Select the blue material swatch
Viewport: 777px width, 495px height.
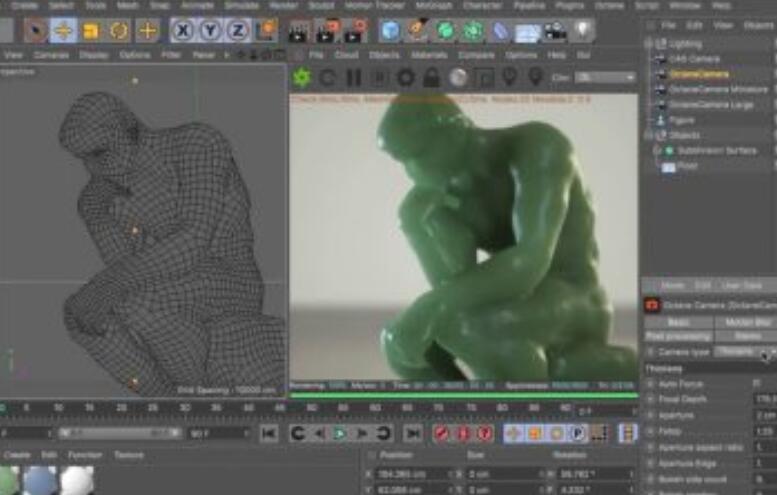(x=40, y=480)
